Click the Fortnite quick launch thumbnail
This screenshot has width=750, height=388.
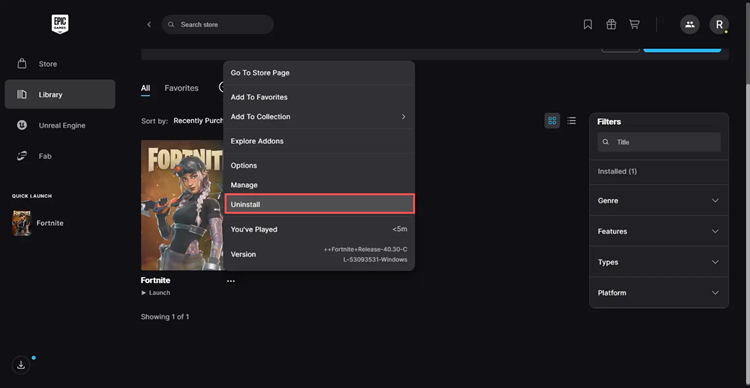(22, 223)
